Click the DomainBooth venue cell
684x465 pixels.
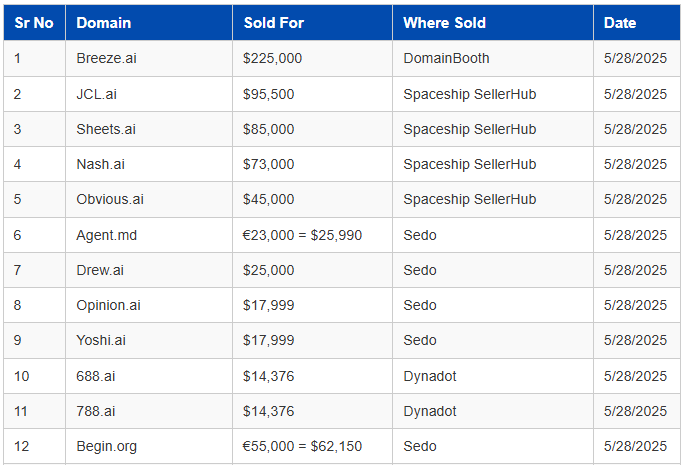pyautogui.click(x=447, y=58)
